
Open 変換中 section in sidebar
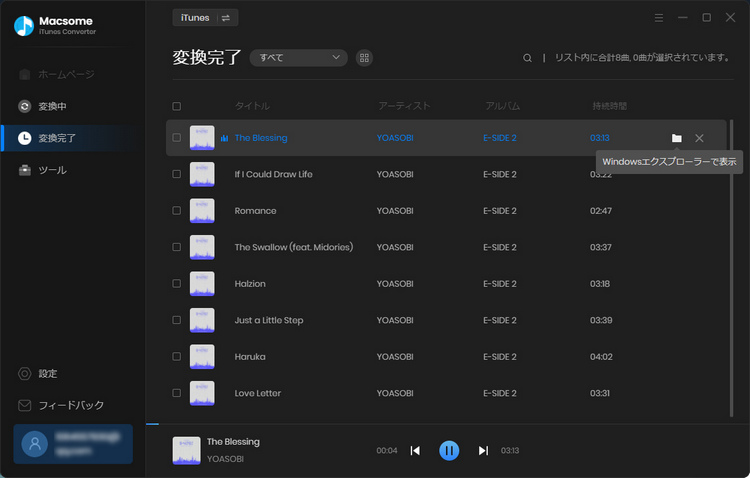[42, 106]
